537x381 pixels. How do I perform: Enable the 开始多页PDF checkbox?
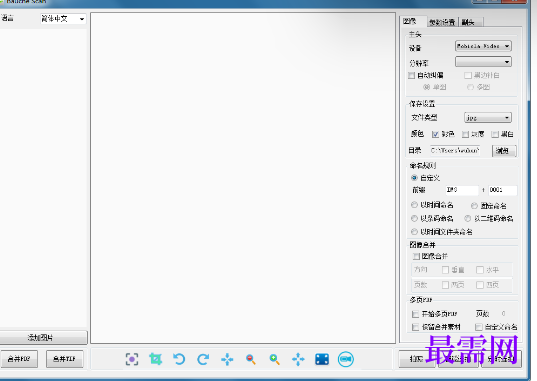tap(415, 314)
